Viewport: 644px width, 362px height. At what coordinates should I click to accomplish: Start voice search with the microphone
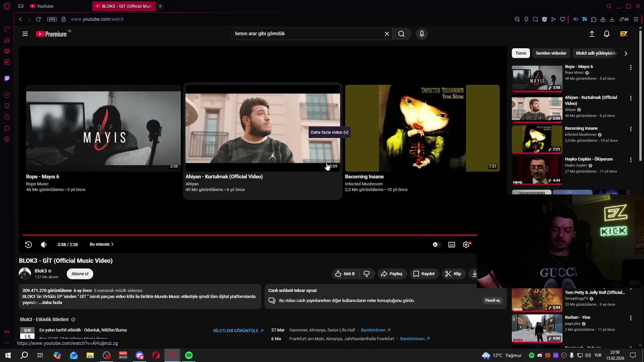422,34
